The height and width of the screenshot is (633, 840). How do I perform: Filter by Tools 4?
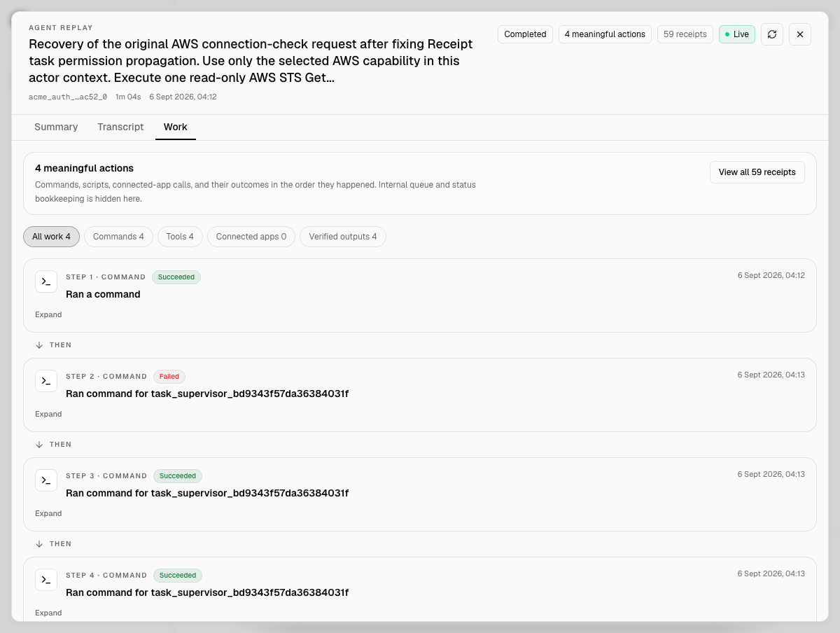click(180, 237)
